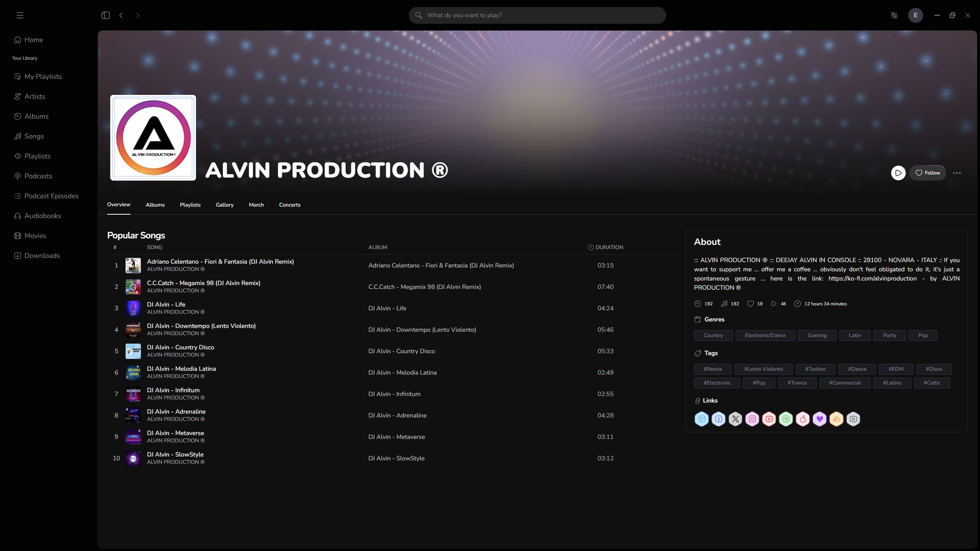
Task: Switch to the Merch tab
Action: point(256,205)
